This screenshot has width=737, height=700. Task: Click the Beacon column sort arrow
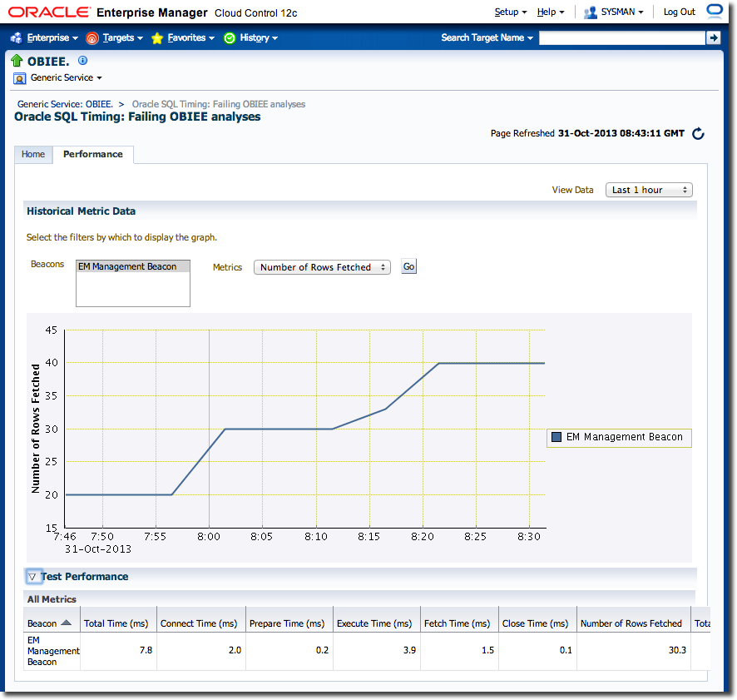(66, 623)
